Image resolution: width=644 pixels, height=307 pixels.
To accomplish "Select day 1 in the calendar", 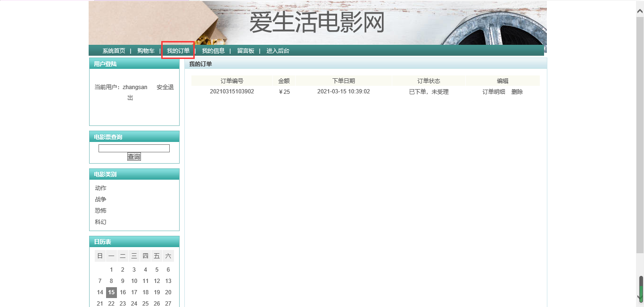I will (111, 270).
